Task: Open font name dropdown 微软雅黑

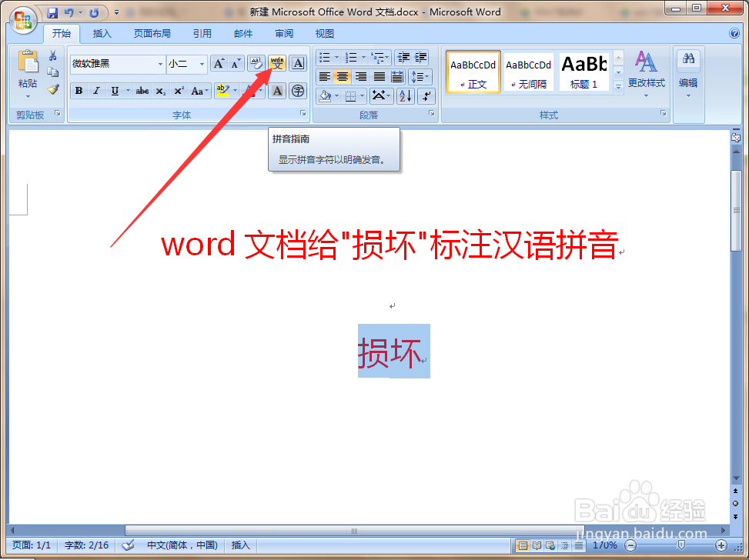Action: (160, 64)
